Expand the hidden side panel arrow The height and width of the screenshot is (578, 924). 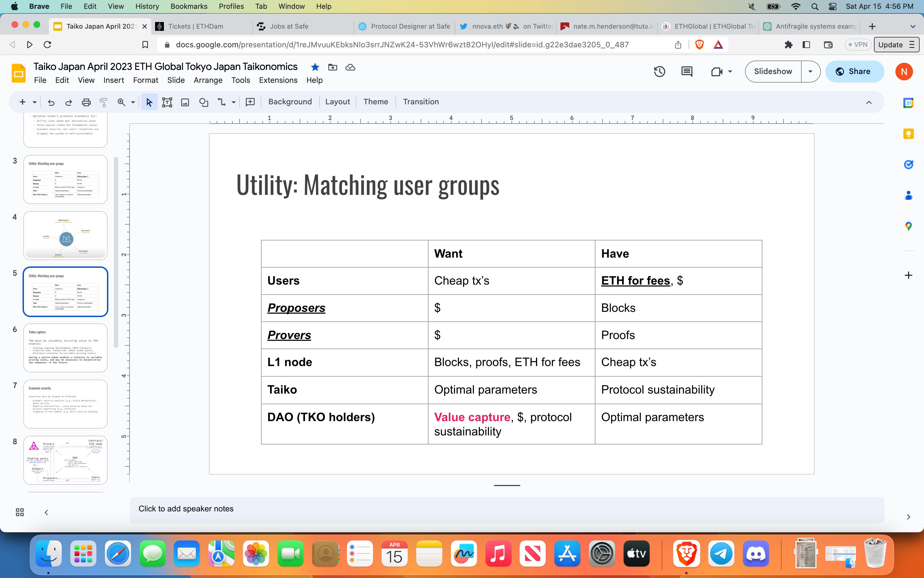pos(908,517)
